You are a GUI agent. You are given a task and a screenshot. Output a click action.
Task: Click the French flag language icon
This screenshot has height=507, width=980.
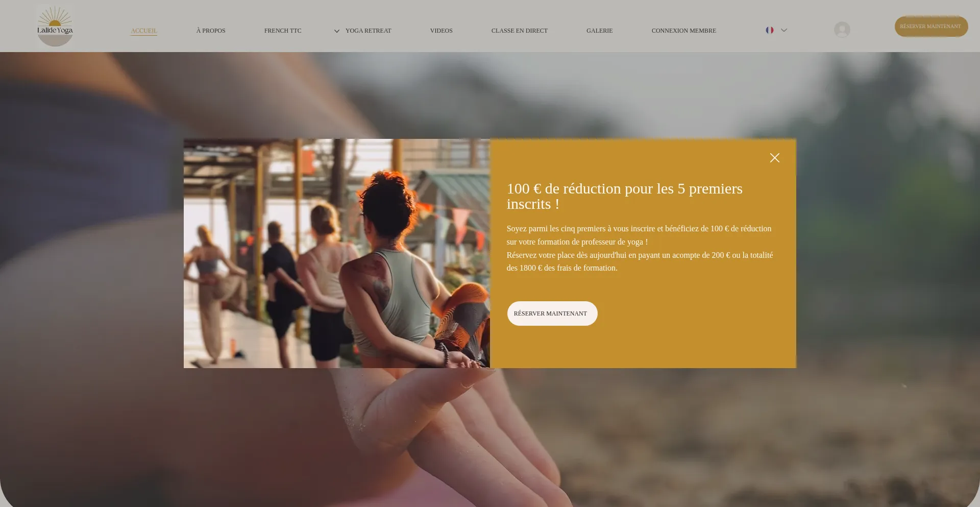(x=769, y=30)
